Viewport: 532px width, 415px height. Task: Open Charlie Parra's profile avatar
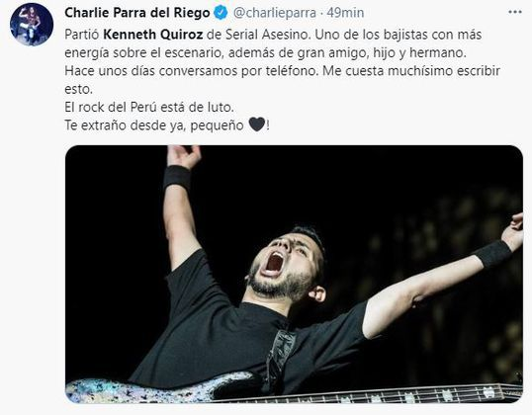[x=32, y=25]
